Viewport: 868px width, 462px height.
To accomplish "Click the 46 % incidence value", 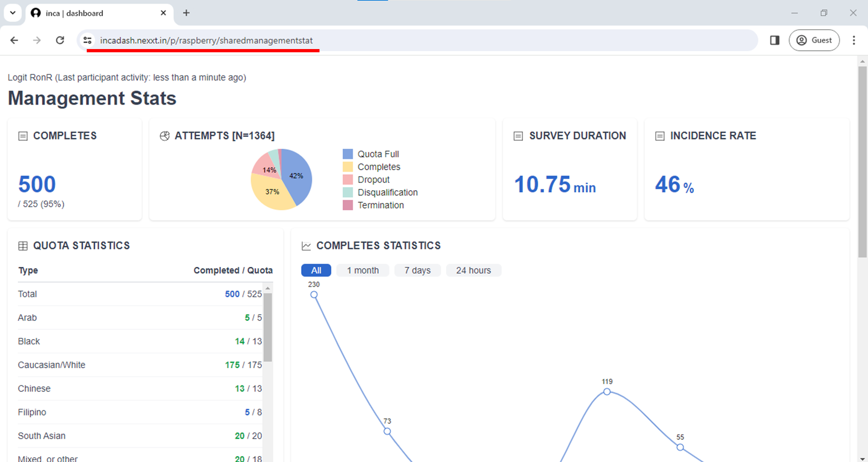I will (675, 185).
